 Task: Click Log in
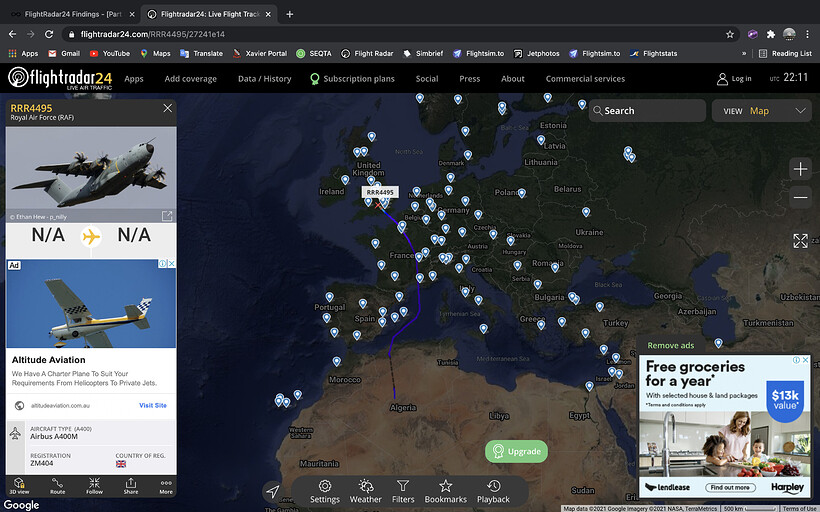coord(734,79)
